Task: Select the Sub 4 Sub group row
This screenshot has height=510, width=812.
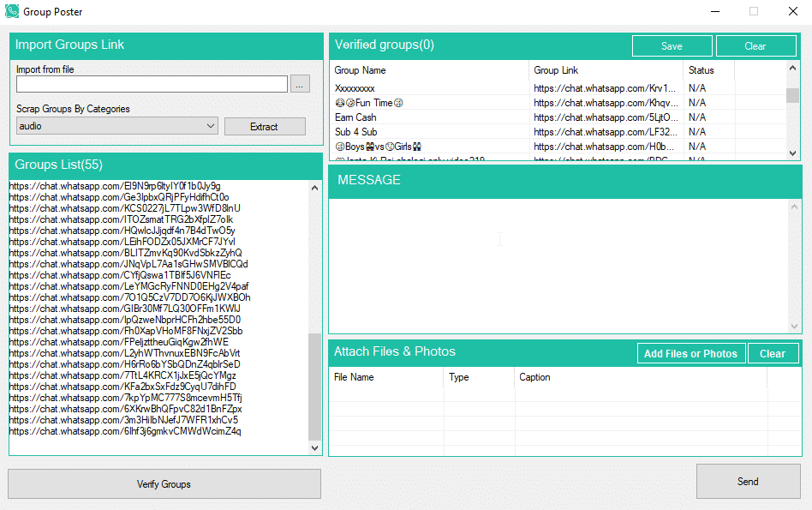Action: tap(558, 132)
